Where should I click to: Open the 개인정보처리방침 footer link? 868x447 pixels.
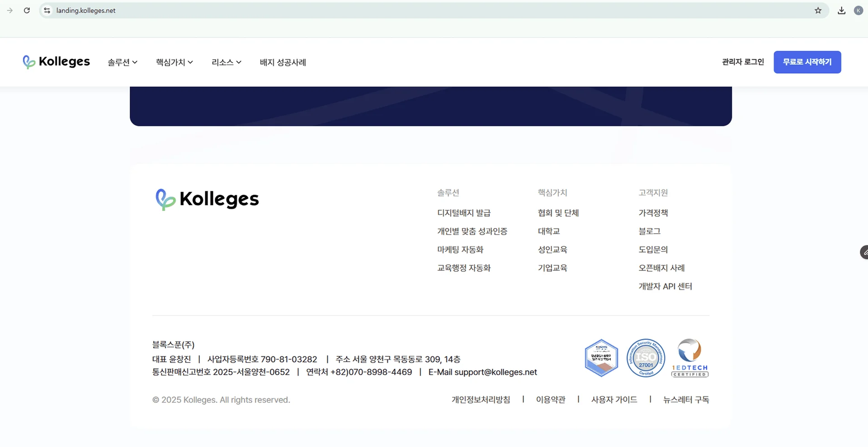point(481,400)
